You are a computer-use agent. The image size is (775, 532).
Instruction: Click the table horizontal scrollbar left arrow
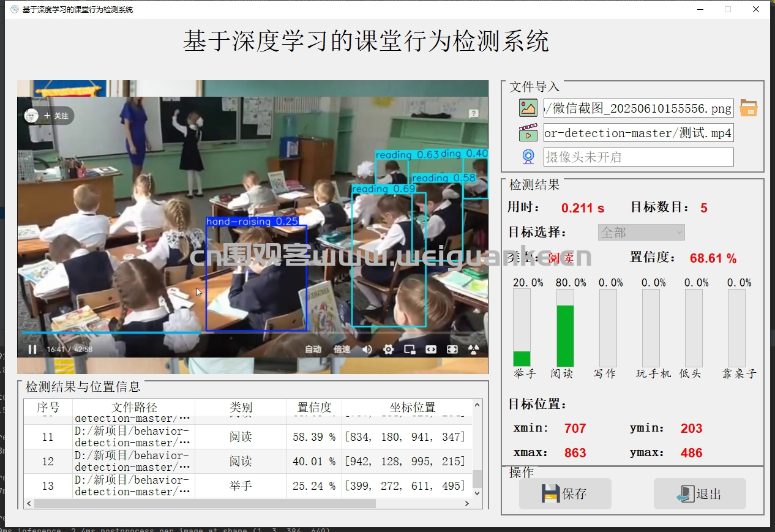tap(29, 503)
